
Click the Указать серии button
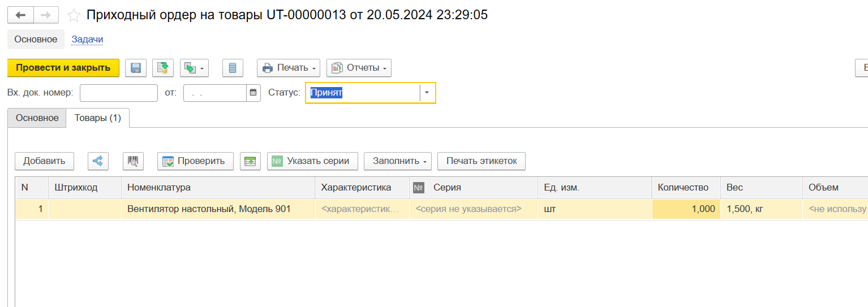[312, 161]
